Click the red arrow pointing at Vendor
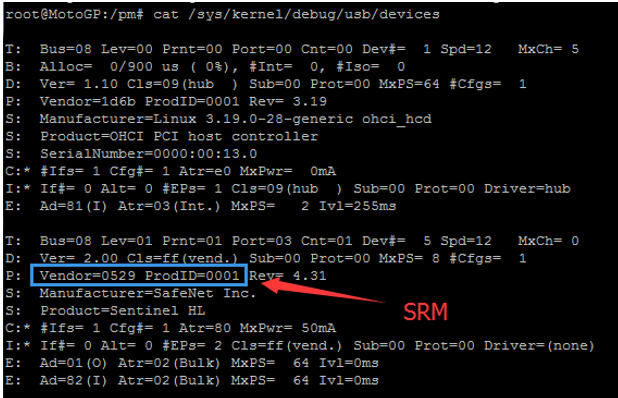618x398 pixels. coord(322,290)
